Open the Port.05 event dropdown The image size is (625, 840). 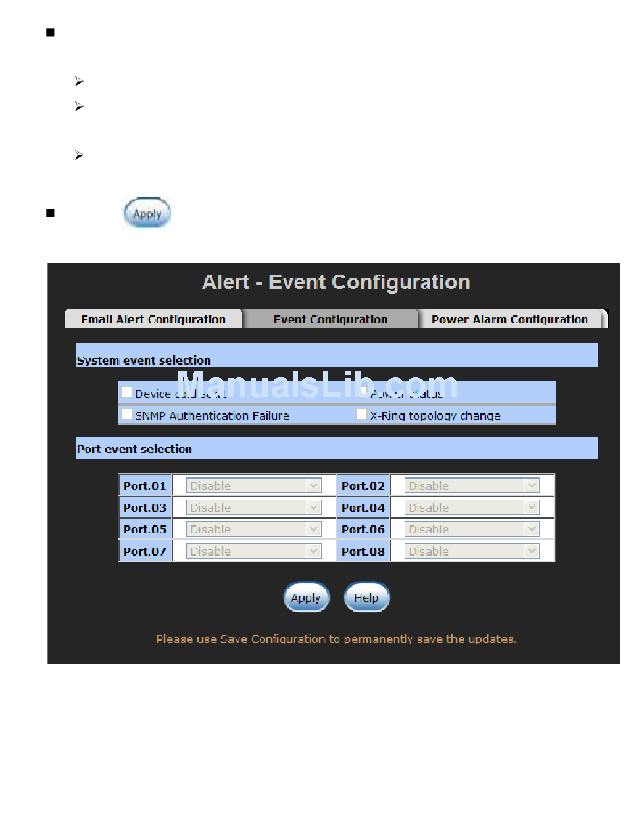254,529
